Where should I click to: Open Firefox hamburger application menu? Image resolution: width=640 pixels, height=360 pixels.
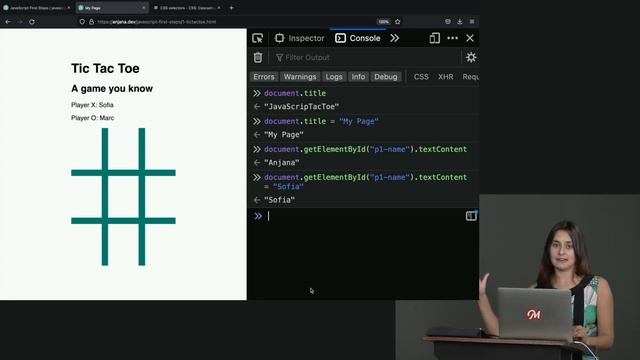pos(472,22)
